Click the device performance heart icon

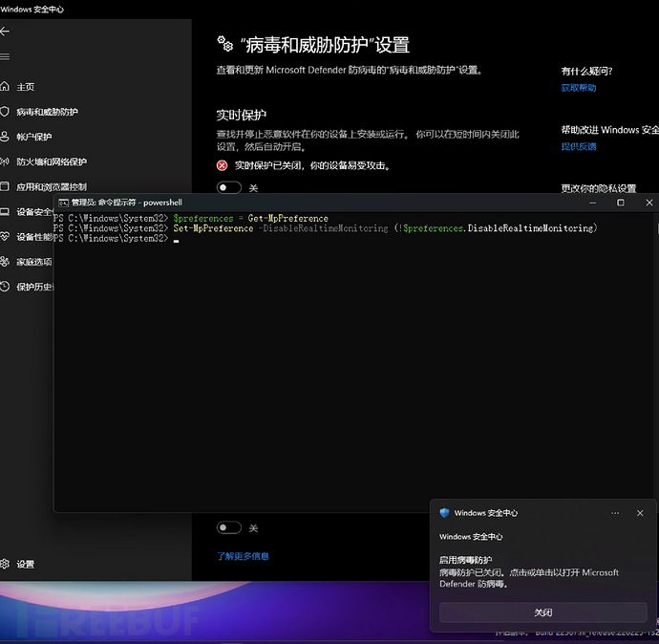pos(5,237)
